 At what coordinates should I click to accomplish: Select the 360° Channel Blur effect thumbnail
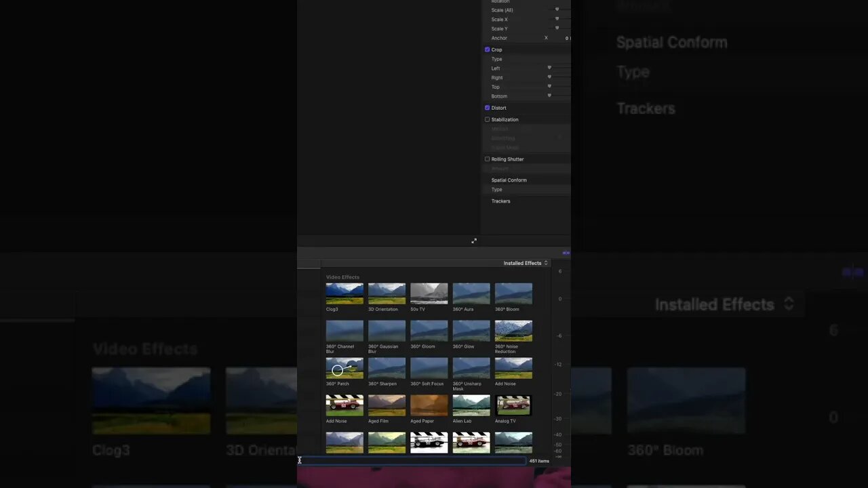pos(344,331)
